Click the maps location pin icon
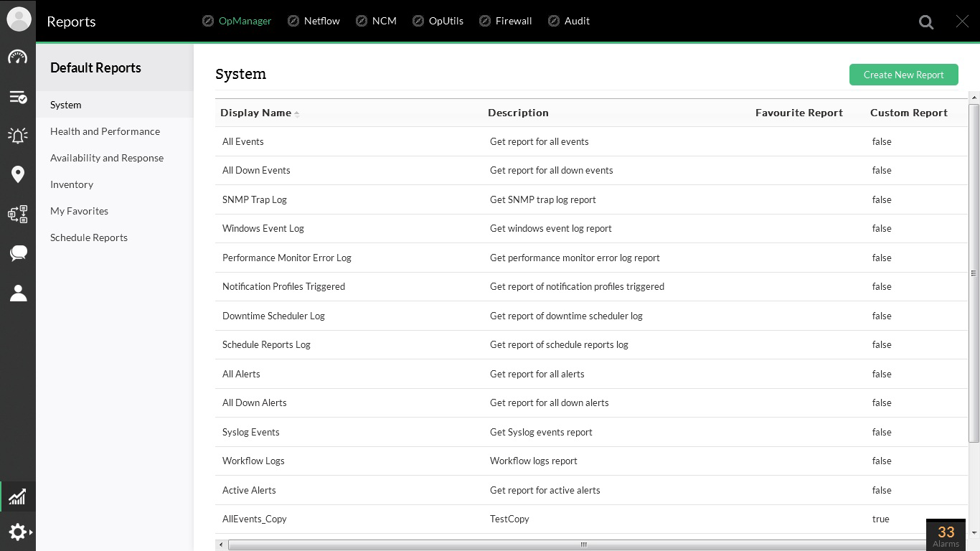The height and width of the screenshot is (551, 980). coord(18,174)
